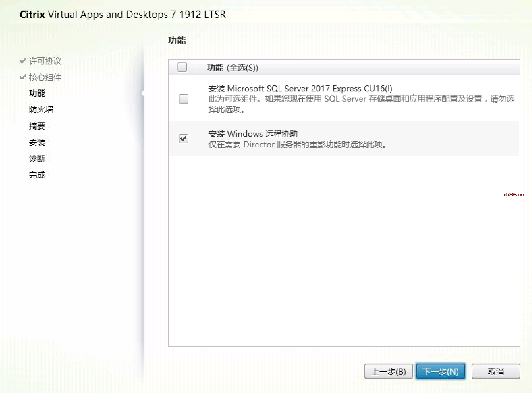Open 诊断 step in sidebar
Screen dimensions: 532x393
[x=37, y=159]
